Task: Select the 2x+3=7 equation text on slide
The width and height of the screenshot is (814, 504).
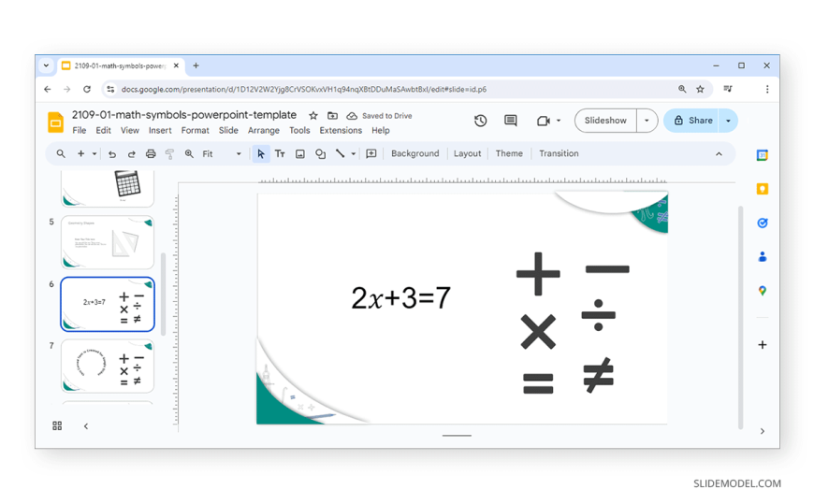Action: (x=400, y=298)
